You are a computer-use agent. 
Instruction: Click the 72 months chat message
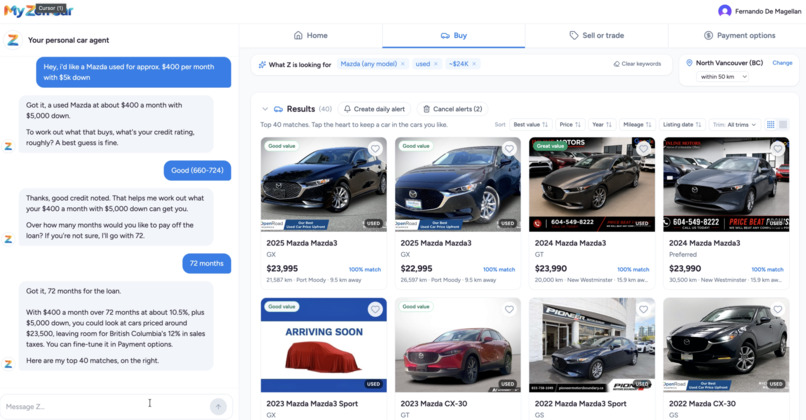(x=207, y=263)
